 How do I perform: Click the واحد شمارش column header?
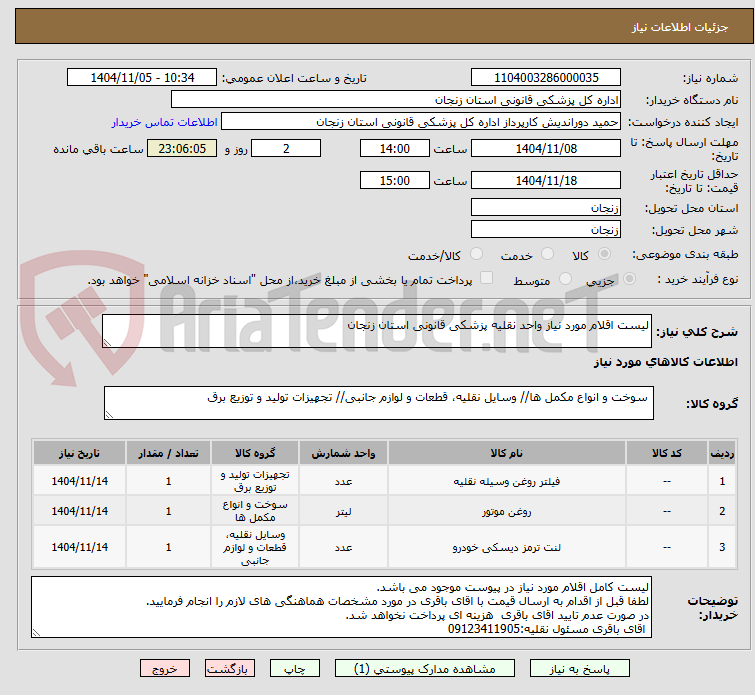(343, 453)
